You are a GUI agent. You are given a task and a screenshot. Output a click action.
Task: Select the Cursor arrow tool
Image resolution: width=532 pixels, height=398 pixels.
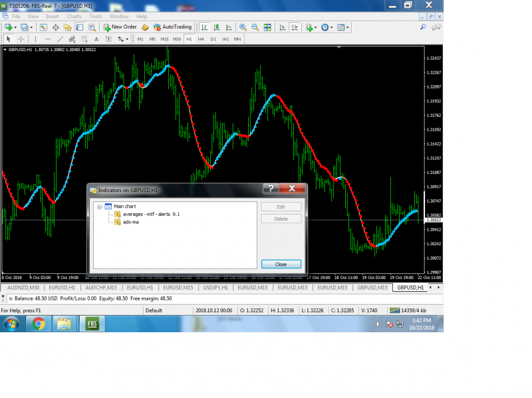coord(9,39)
